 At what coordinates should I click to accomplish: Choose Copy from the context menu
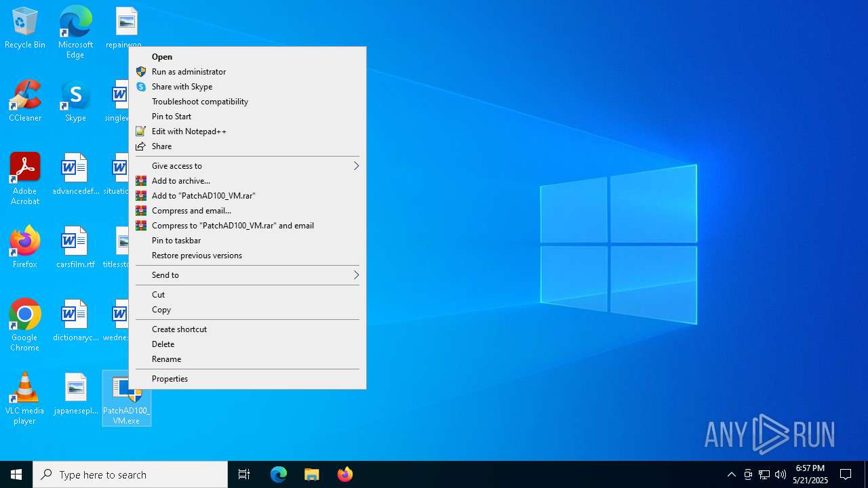[x=248, y=310]
